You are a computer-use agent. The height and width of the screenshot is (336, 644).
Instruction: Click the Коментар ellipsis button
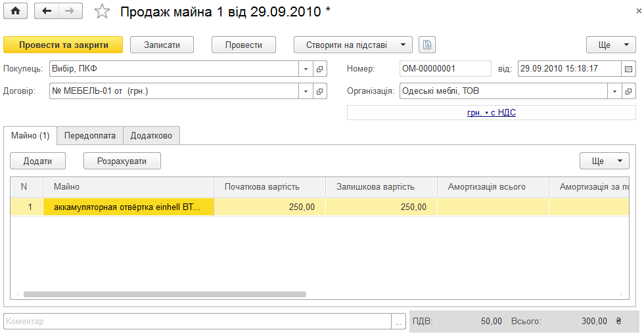point(398,321)
